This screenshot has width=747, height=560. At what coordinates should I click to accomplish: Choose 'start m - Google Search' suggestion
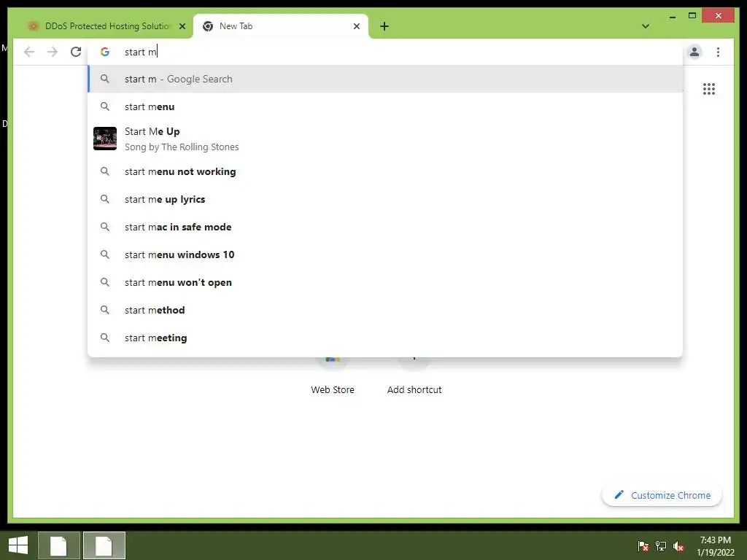385,79
